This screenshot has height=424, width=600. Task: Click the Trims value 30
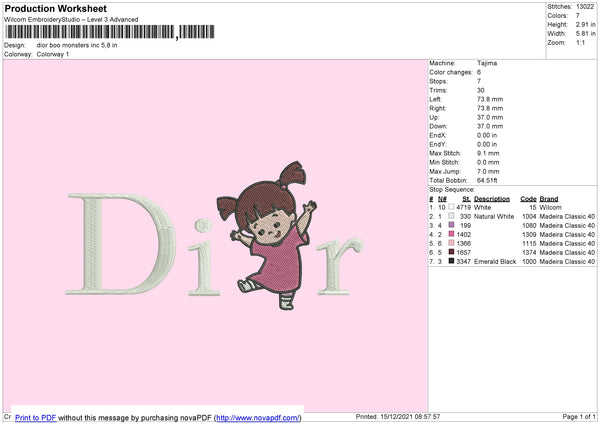pyautogui.click(x=481, y=90)
